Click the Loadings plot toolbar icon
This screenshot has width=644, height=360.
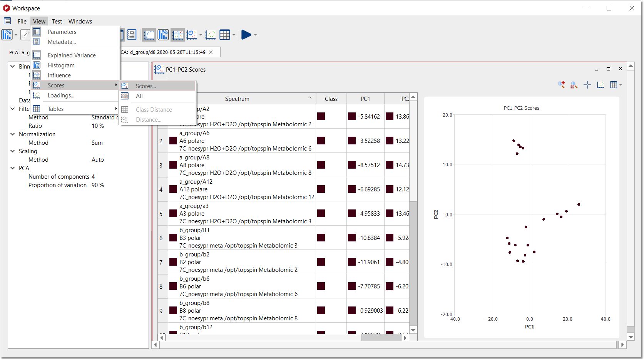211,35
